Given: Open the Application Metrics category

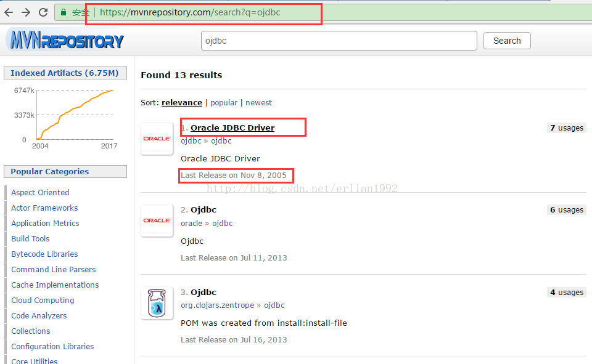Looking at the screenshot, I should click(x=45, y=224).
